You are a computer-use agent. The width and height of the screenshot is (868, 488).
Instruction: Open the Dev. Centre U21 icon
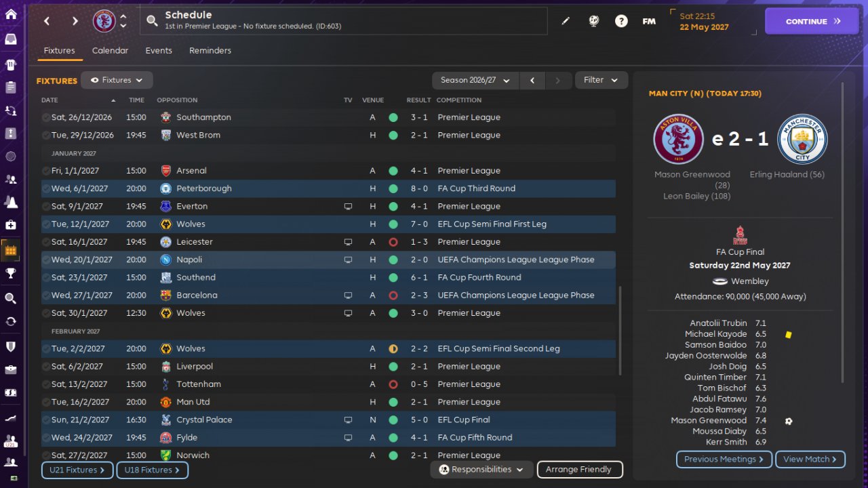tap(11, 441)
